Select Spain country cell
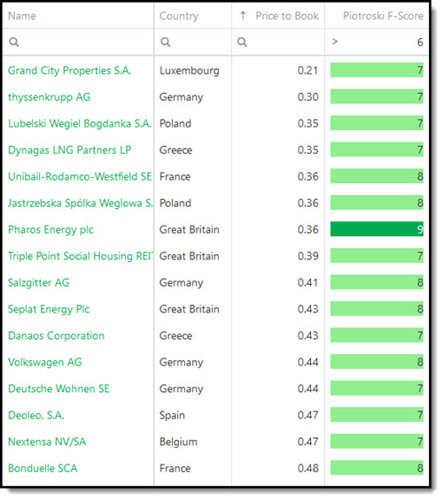The width and height of the screenshot is (442, 500). point(172,416)
